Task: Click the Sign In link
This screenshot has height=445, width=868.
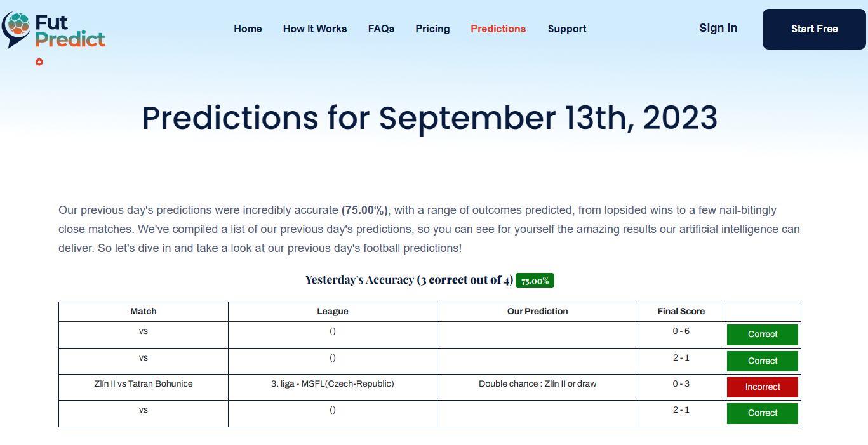Action: 718,28
